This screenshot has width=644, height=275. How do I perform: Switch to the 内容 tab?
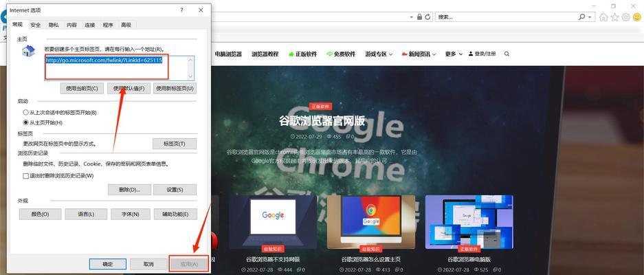[x=72, y=25]
